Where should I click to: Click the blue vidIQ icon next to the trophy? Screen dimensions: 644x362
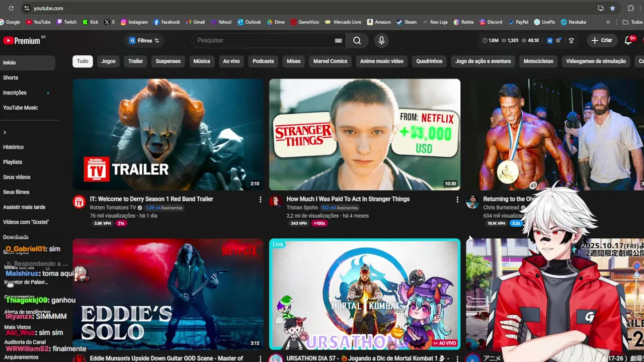(550, 40)
